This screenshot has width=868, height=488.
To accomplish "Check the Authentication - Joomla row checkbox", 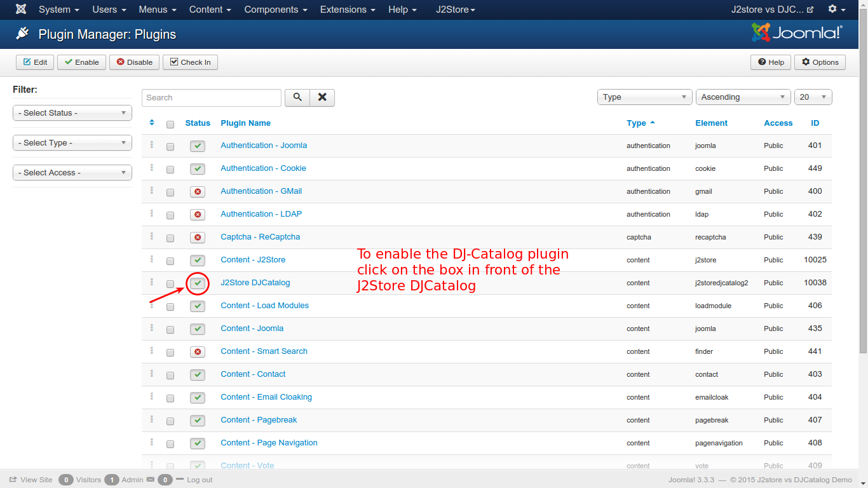I will coord(170,147).
